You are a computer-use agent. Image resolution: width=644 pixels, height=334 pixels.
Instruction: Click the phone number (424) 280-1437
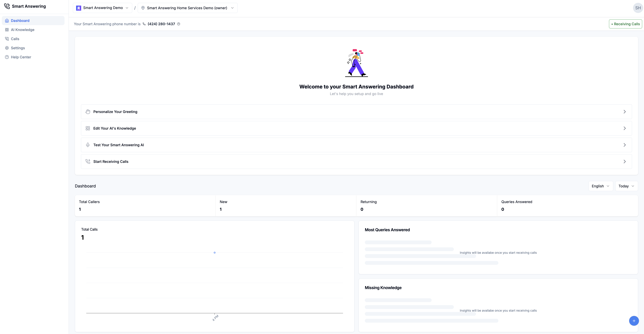tap(161, 24)
